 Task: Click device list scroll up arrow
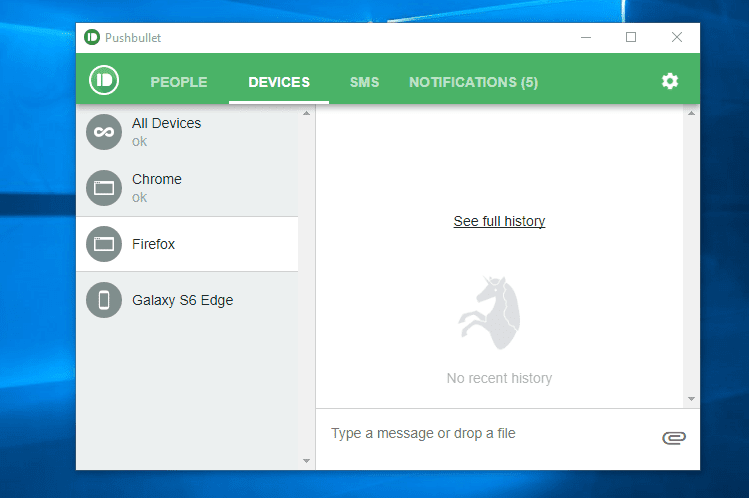(x=307, y=114)
